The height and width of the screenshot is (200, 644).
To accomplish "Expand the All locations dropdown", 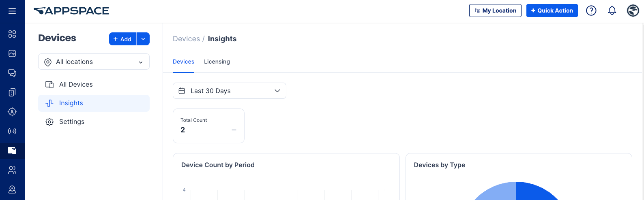I will tap(94, 62).
